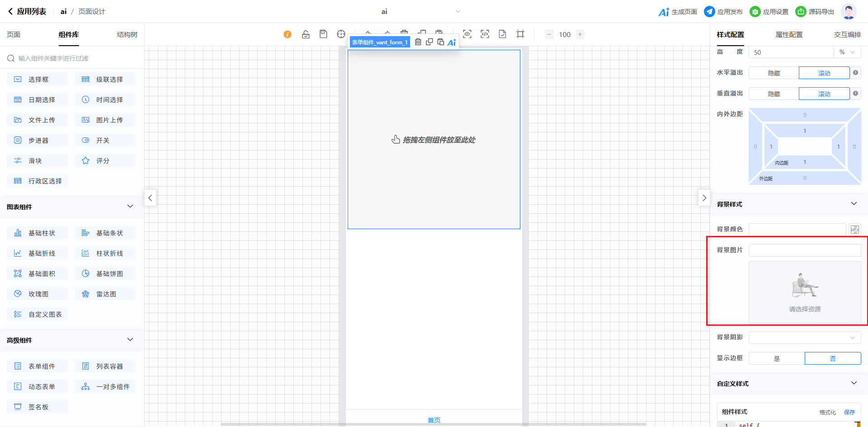
Task: Click the crosshair locate icon in toolbar
Action: click(x=341, y=34)
